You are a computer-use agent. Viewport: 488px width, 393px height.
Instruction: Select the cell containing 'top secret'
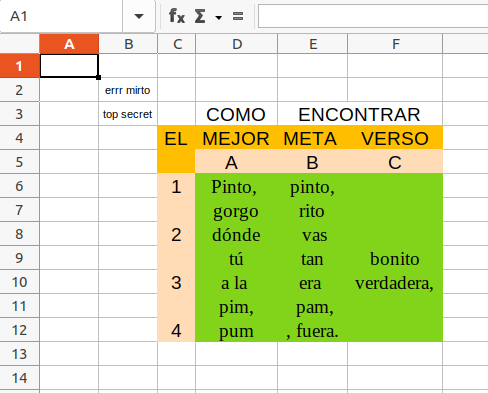point(128,114)
